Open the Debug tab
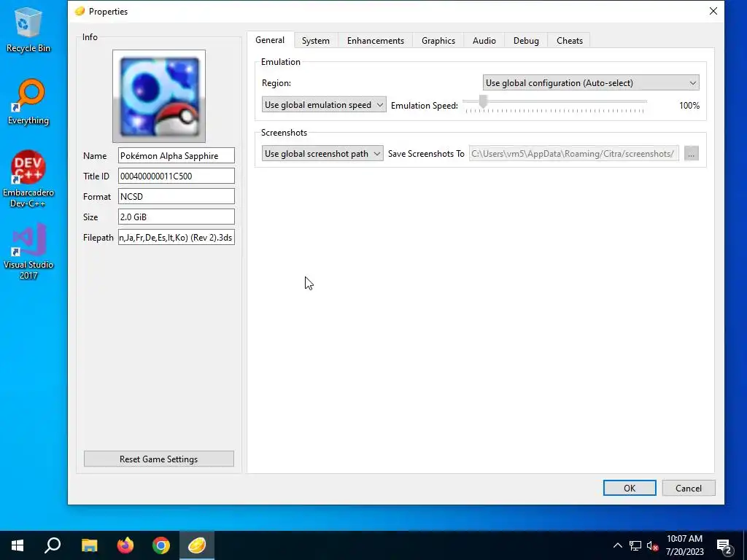Viewport: 747px width, 560px height. (x=526, y=41)
